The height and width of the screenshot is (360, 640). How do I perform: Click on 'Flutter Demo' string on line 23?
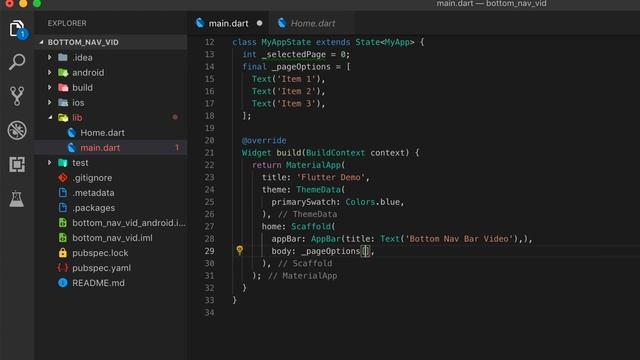pyautogui.click(x=331, y=177)
